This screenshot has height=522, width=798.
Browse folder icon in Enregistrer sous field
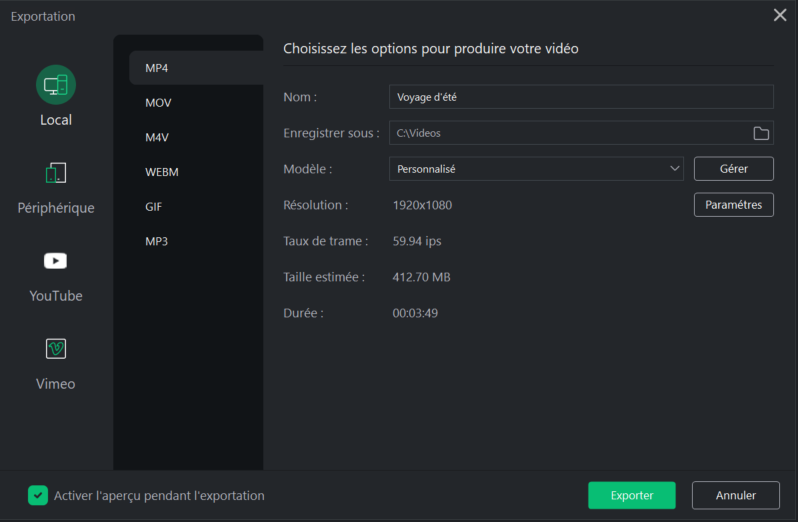(x=761, y=133)
